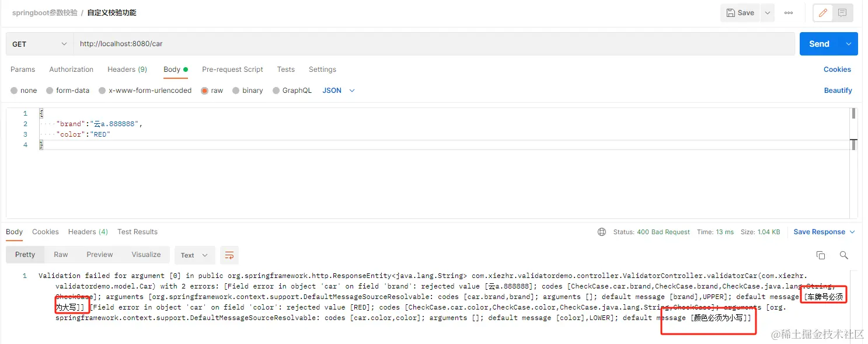Click the response line beginning "Validation failed for argument"
Screen dimensions: 868x344
[423, 276]
